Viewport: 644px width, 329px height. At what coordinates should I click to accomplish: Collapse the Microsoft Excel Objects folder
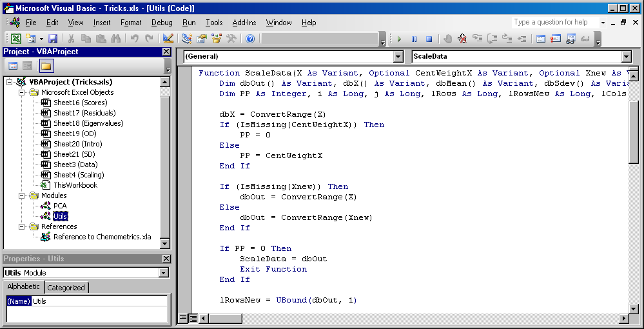[x=22, y=92]
